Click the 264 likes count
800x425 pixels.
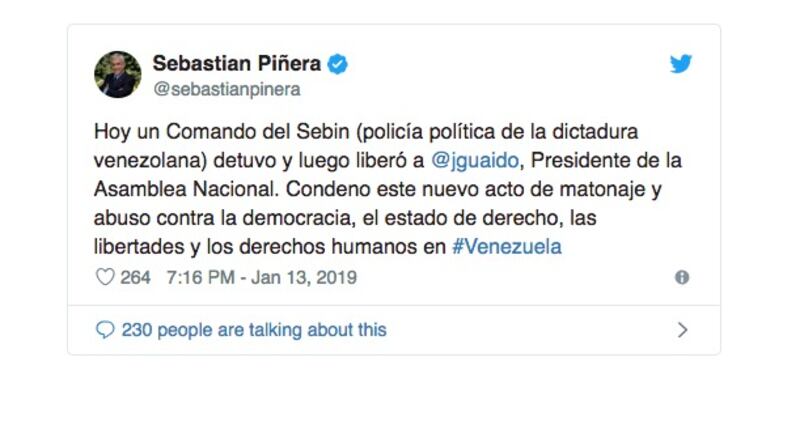(x=135, y=278)
